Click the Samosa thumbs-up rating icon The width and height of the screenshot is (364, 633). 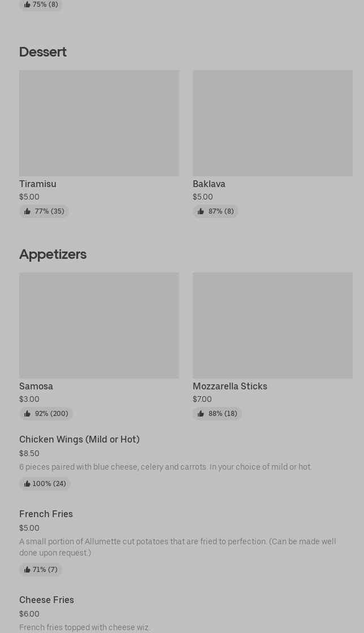point(27,414)
